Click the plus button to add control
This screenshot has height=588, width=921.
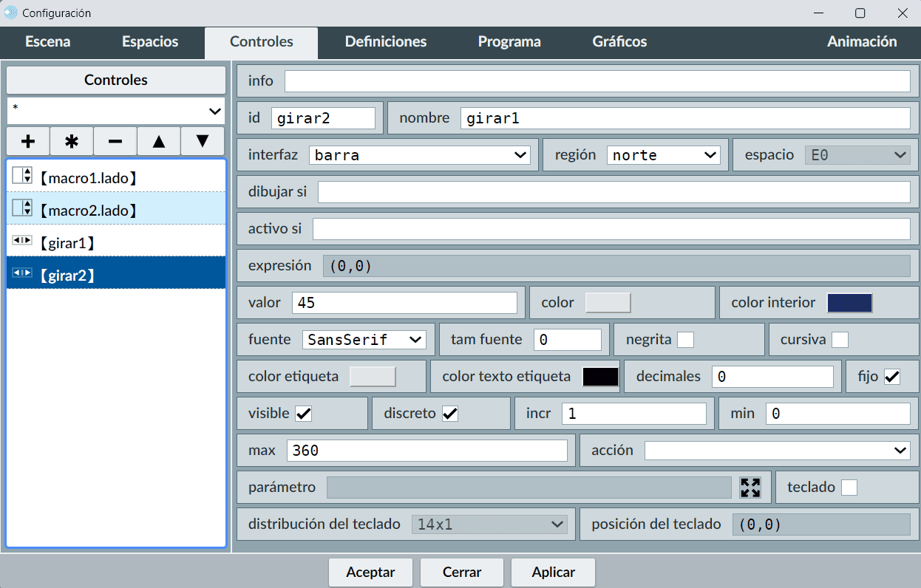(28, 141)
